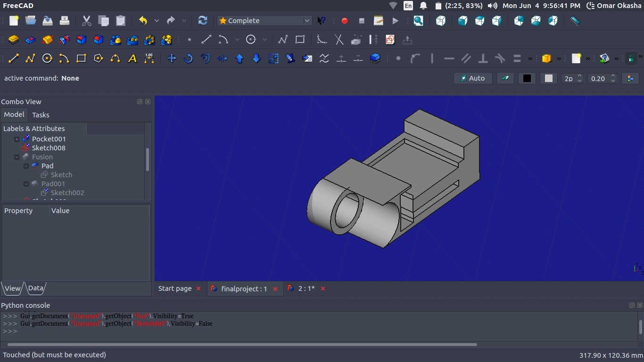The width and height of the screenshot is (644, 362).
Task: Open the Data properties tab
Action: [35, 288]
